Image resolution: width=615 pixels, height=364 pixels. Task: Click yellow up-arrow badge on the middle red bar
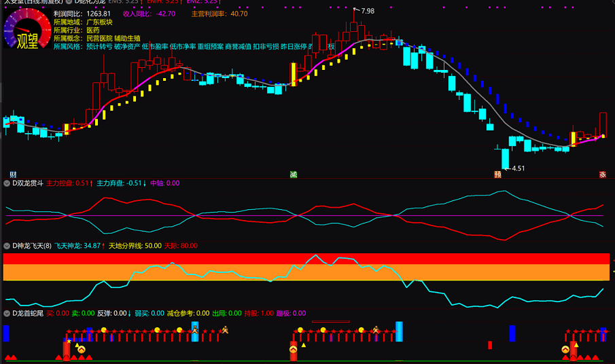294,350
